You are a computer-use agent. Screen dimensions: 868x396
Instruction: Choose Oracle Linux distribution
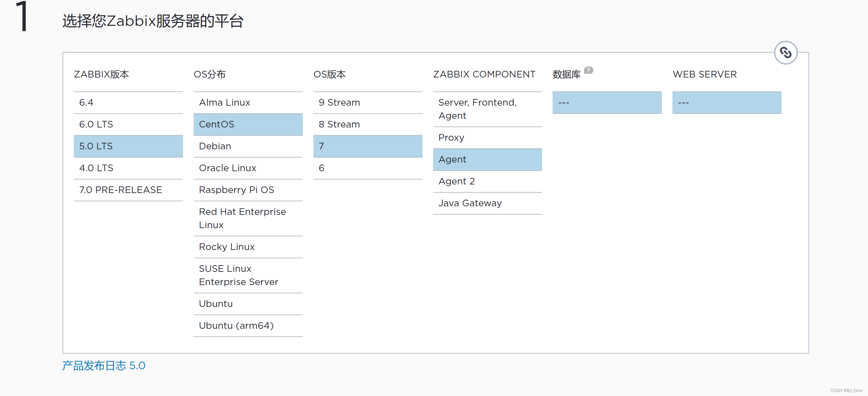(x=248, y=168)
